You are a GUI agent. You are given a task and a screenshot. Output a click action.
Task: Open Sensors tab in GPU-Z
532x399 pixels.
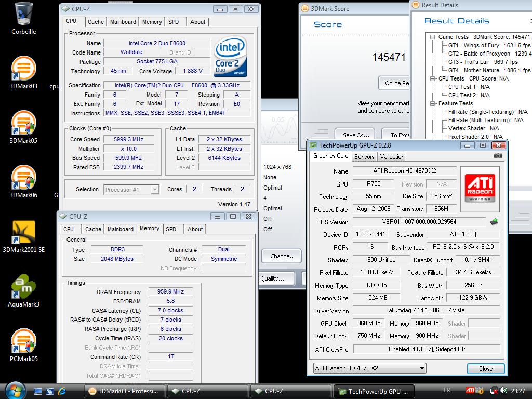click(364, 157)
